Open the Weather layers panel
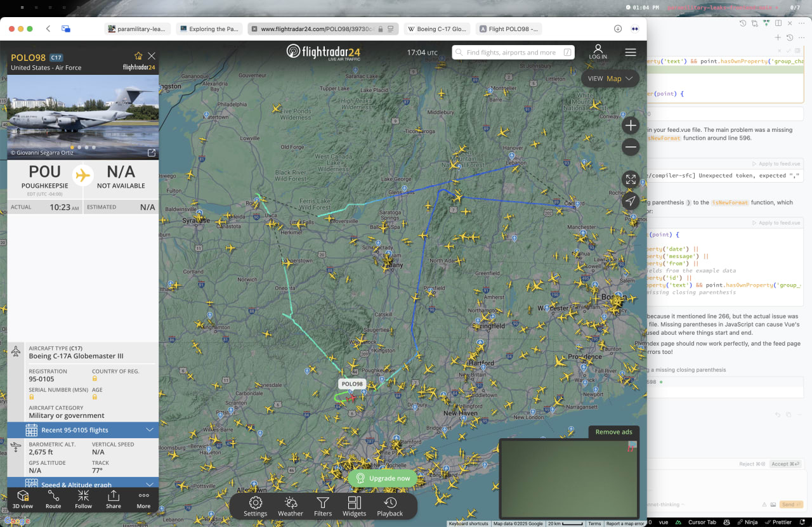Viewport: 812px width, 527px height. [x=291, y=505]
